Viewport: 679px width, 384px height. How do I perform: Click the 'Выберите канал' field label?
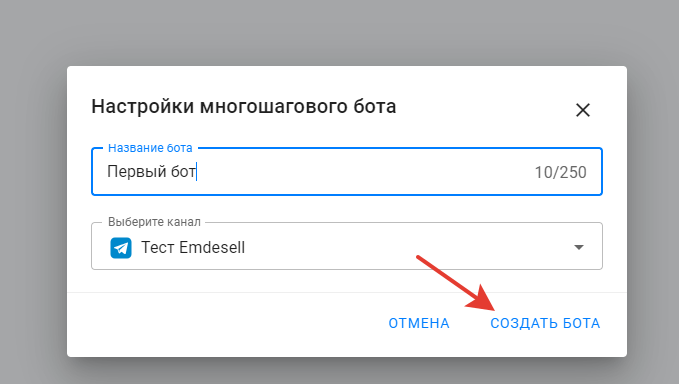[x=154, y=222]
